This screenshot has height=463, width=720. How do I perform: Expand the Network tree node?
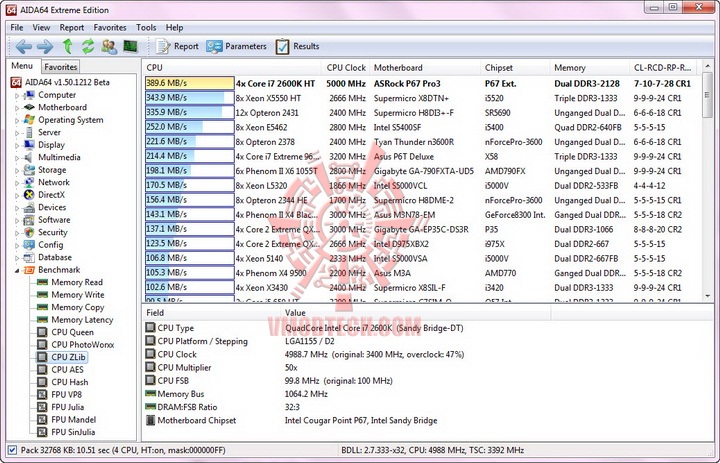17,183
